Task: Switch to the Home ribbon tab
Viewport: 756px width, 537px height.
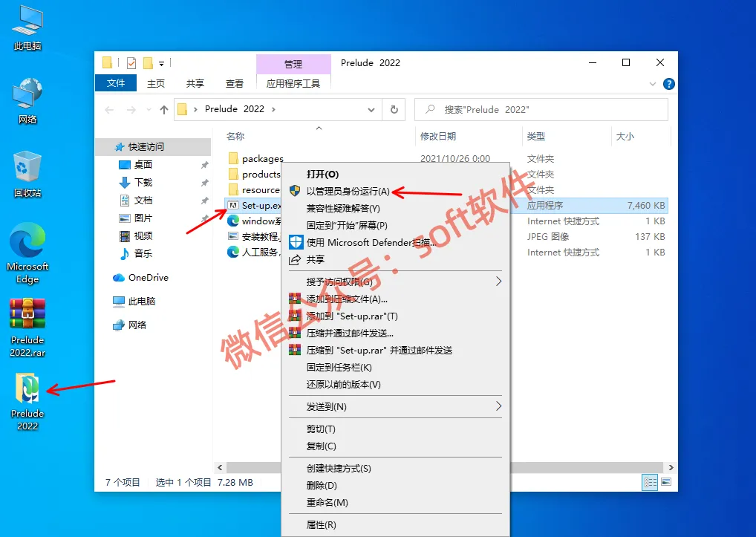Action: (156, 83)
